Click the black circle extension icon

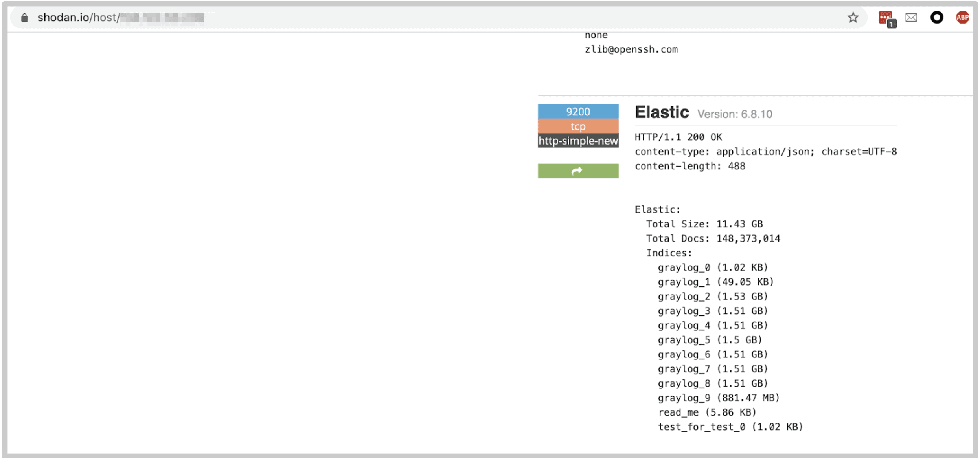click(x=937, y=17)
